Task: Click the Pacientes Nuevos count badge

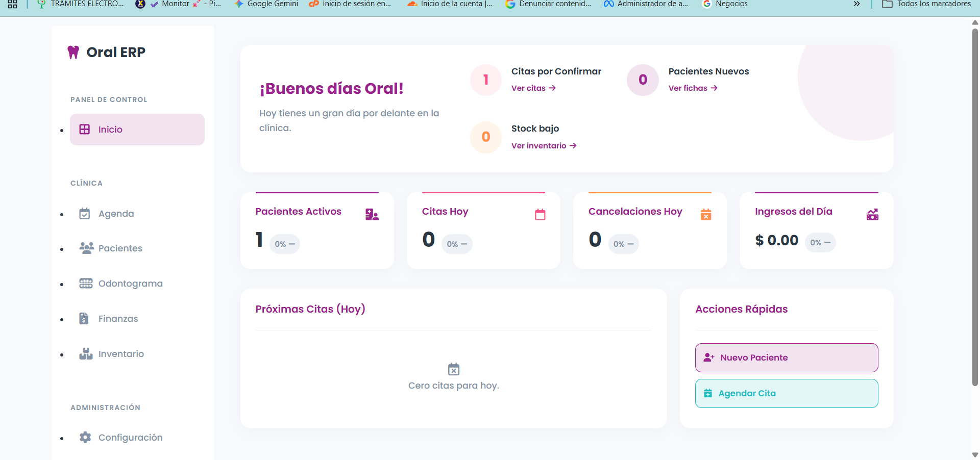Action: coord(643,80)
